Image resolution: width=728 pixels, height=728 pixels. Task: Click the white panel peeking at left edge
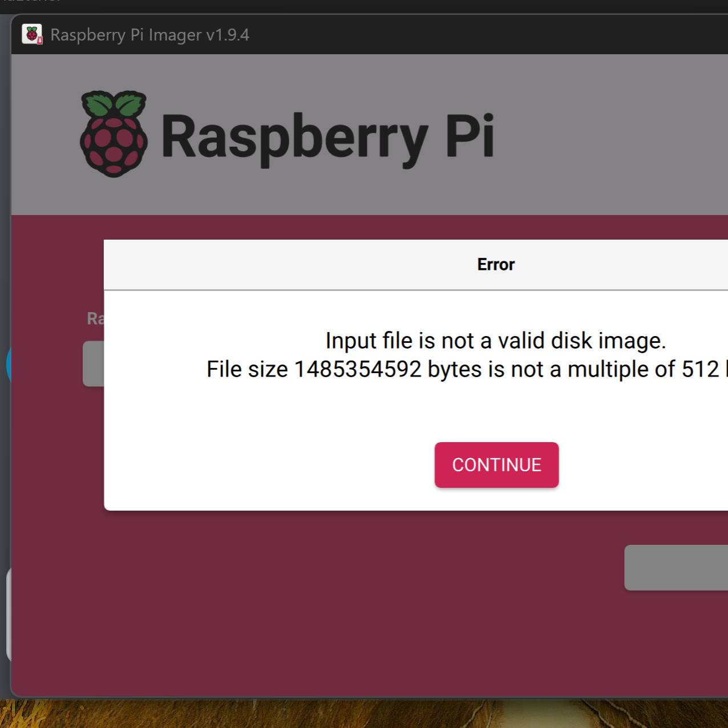pyautogui.click(x=8, y=613)
